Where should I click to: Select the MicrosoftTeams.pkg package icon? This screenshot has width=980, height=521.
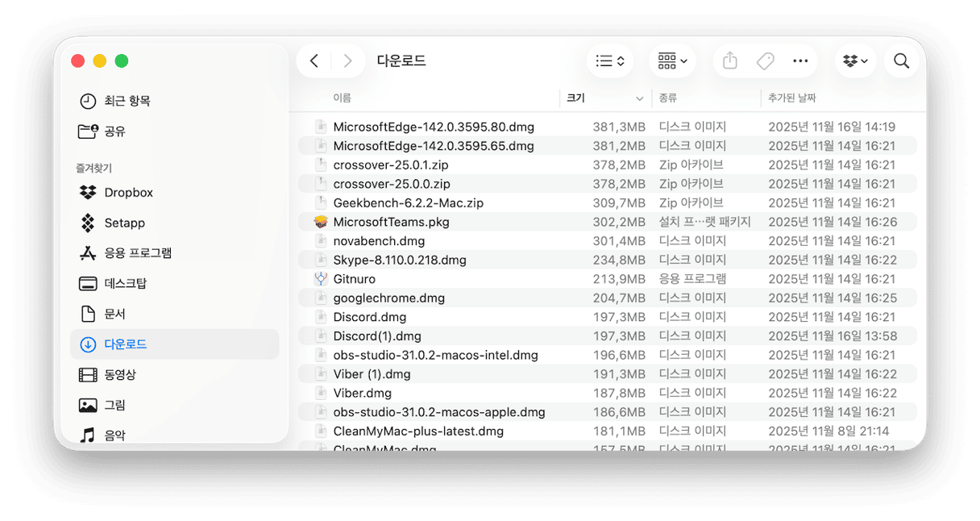pyautogui.click(x=321, y=222)
